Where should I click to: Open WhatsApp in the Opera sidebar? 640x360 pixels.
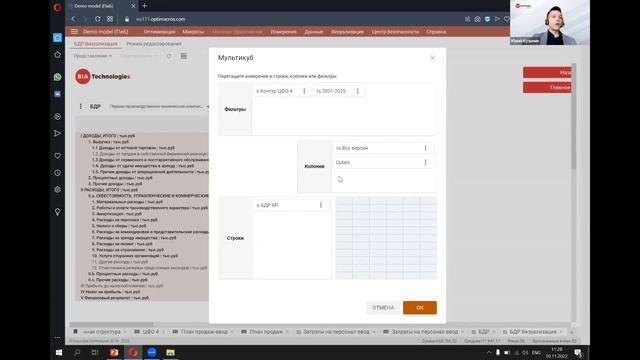click(x=58, y=77)
